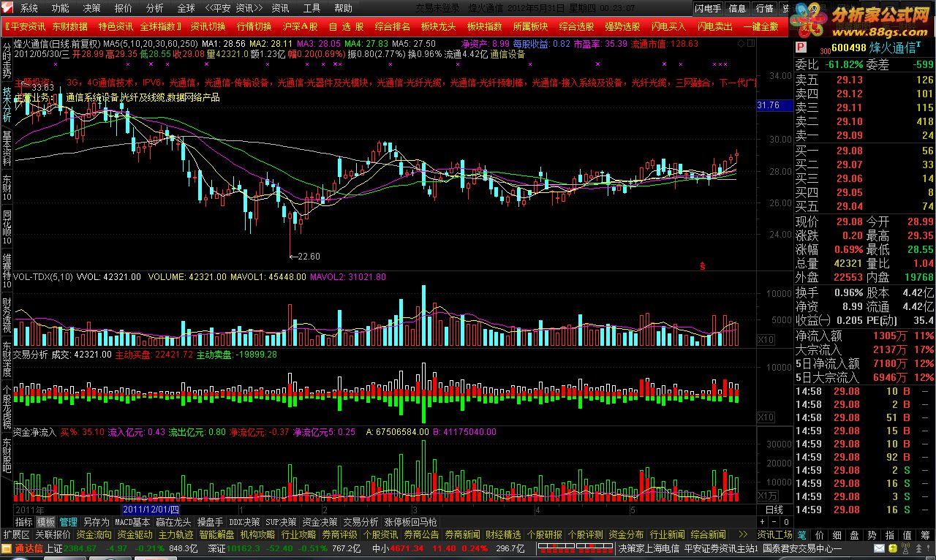
Task: Click 资讯切换 in the red toolbar
Action: [x=208, y=26]
